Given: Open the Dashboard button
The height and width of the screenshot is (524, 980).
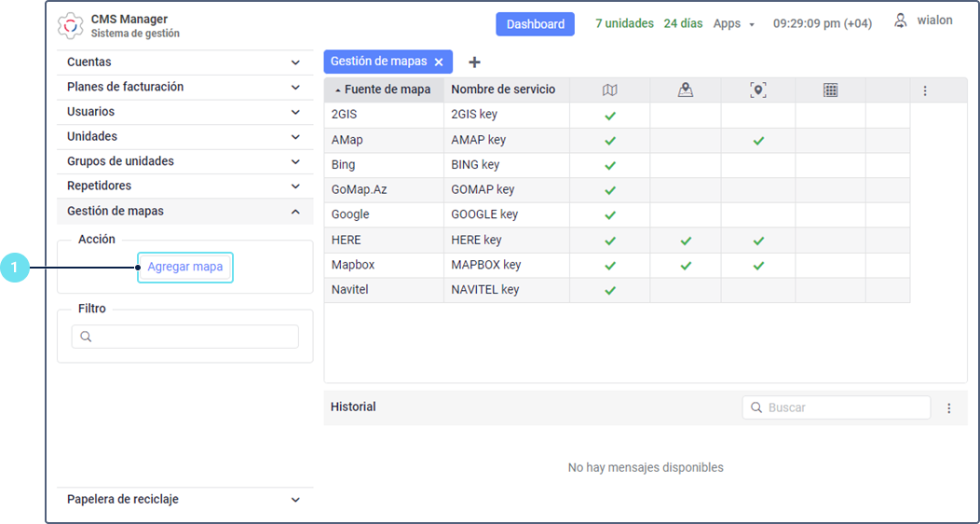Looking at the screenshot, I should (x=535, y=24).
